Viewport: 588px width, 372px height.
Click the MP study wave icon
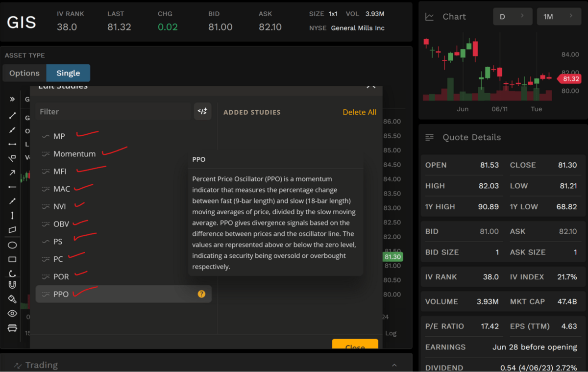click(46, 136)
